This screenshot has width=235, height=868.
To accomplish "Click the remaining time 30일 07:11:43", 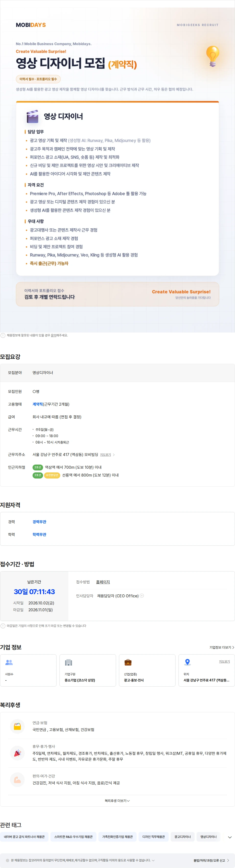I will click(x=34, y=592).
